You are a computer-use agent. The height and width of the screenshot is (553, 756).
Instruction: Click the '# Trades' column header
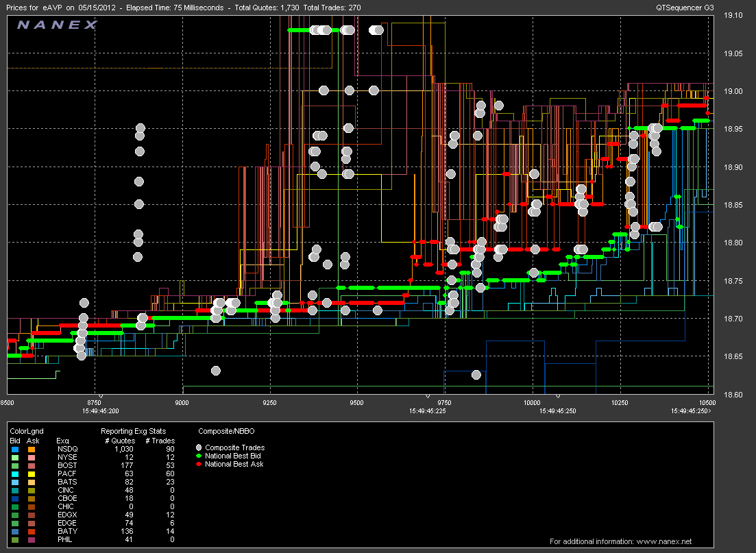pyautogui.click(x=160, y=441)
